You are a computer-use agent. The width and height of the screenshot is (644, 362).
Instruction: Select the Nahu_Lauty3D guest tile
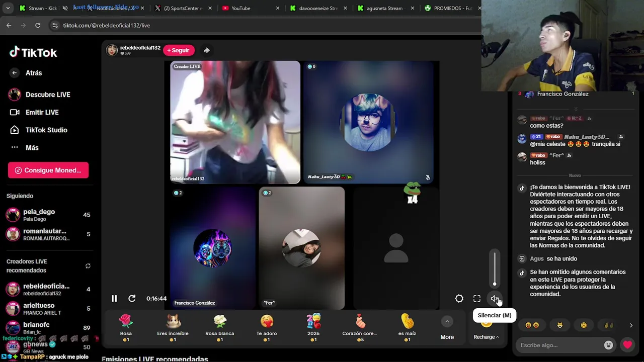[369, 122]
